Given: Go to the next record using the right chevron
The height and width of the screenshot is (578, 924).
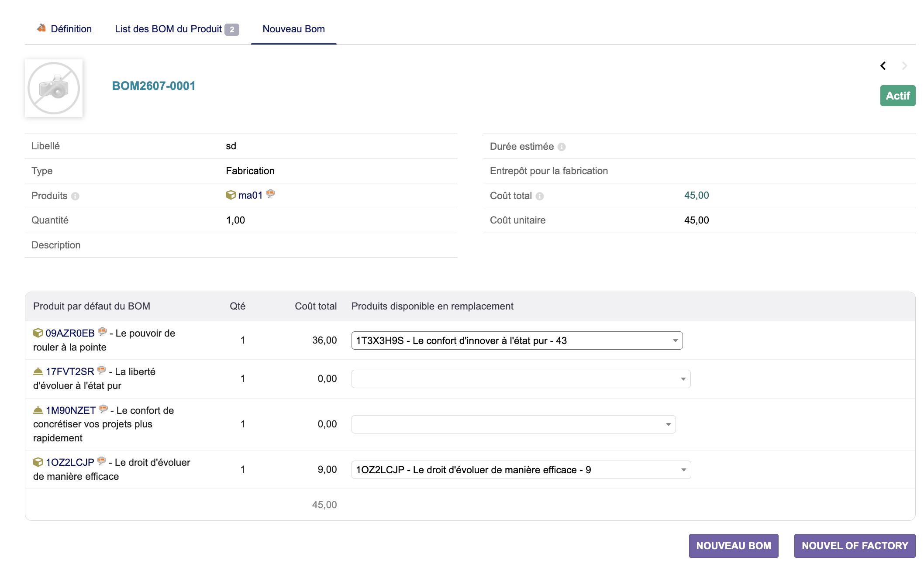Looking at the screenshot, I should (x=904, y=65).
